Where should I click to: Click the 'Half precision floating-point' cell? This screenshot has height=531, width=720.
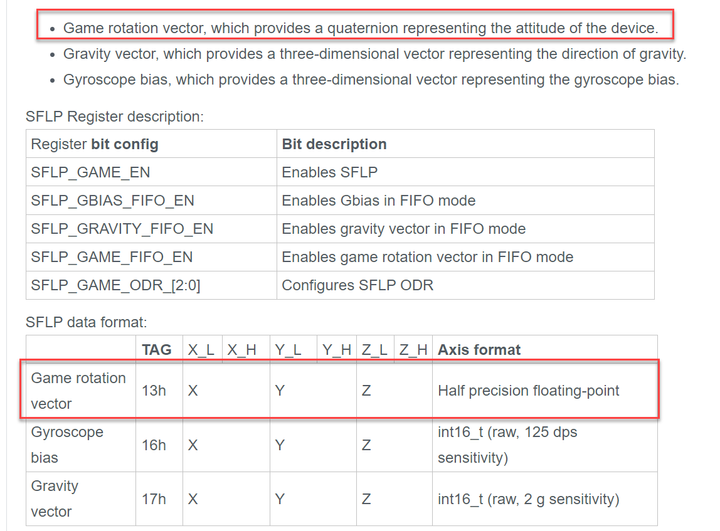pos(528,391)
